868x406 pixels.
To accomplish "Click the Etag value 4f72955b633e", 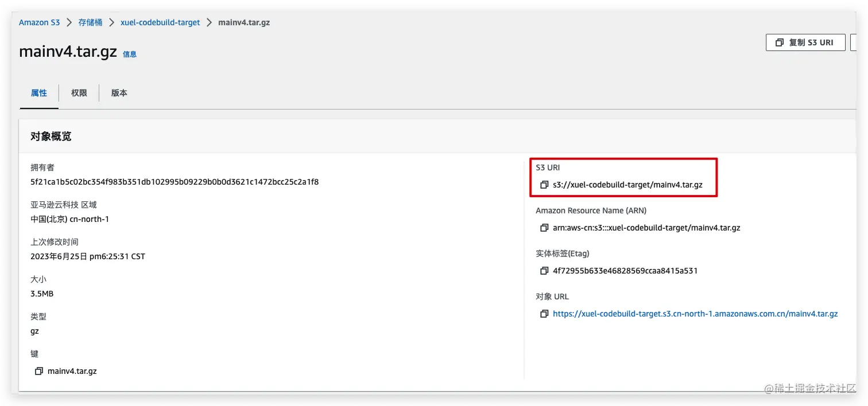I will click(x=625, y=271).
